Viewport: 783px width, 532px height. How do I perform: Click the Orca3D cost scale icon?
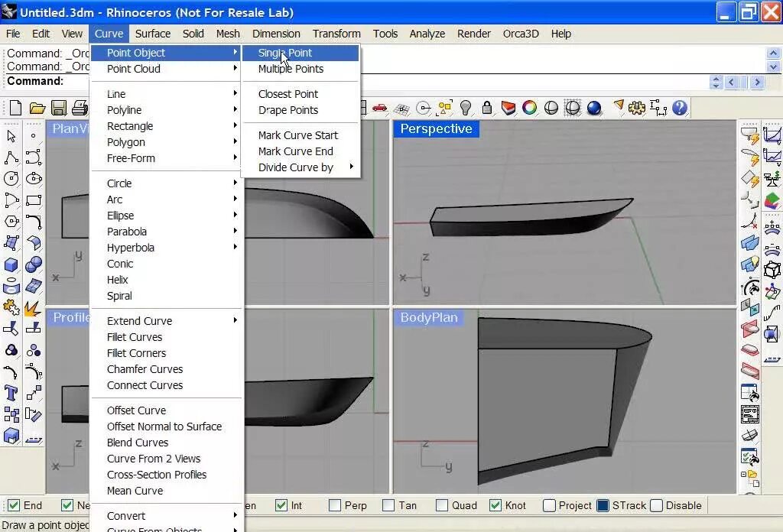click(x=772, y=179)
